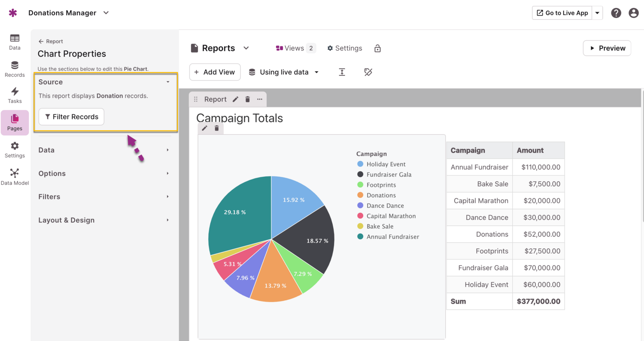Delete the Report view with trash icon

pos(248,100)
